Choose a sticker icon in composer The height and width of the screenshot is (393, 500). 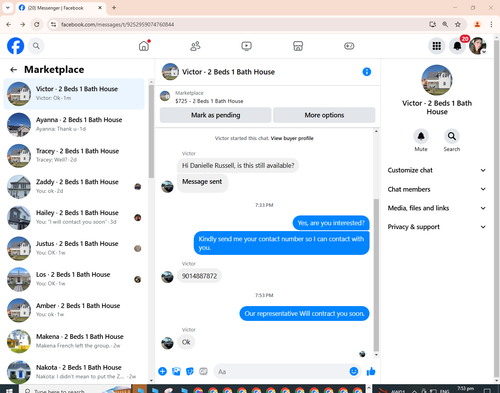(x=190, y=371)
